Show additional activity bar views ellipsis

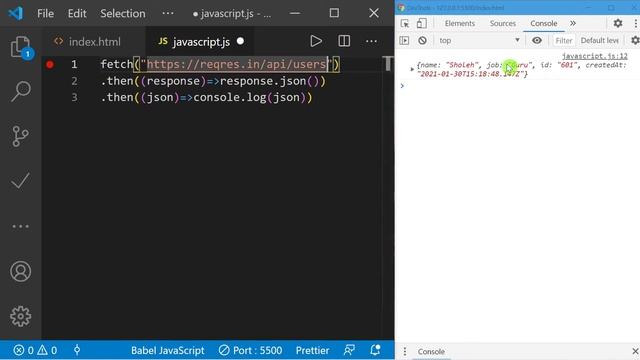click(20, 226)
